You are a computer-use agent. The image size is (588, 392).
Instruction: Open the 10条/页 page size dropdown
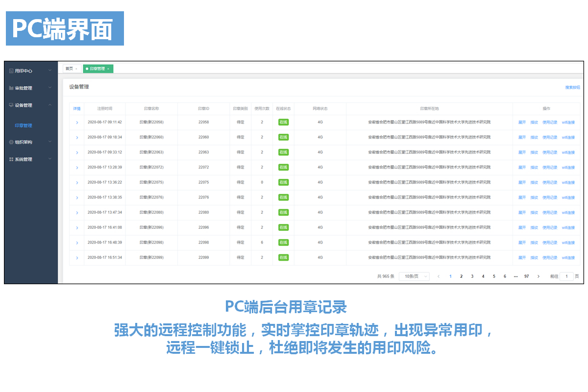click(414, 276)
